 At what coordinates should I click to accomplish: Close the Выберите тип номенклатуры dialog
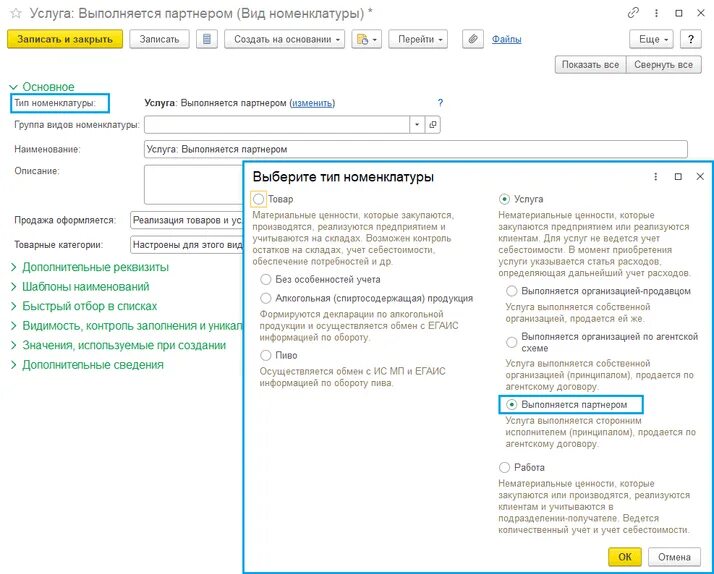pos(700,177)
